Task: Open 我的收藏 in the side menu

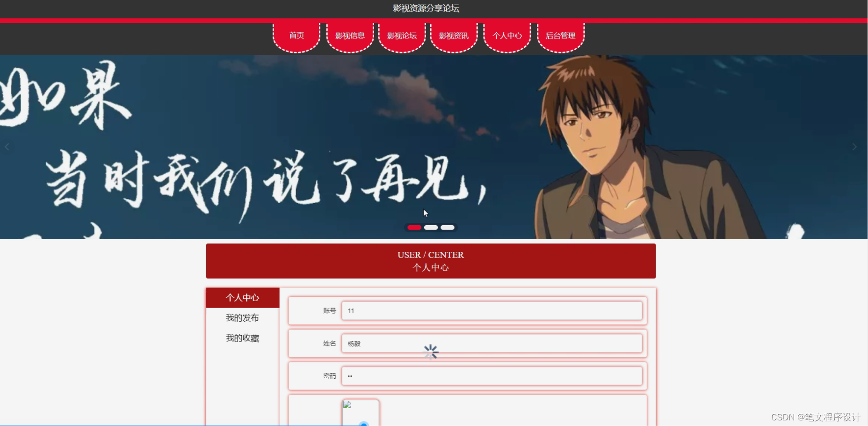Action: tap(243, 338)
